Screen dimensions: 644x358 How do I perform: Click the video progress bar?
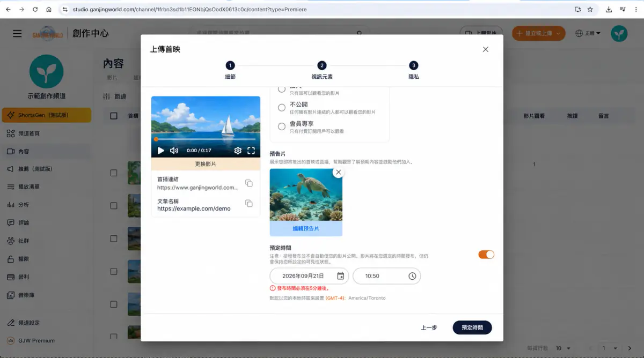click(206, 139)
